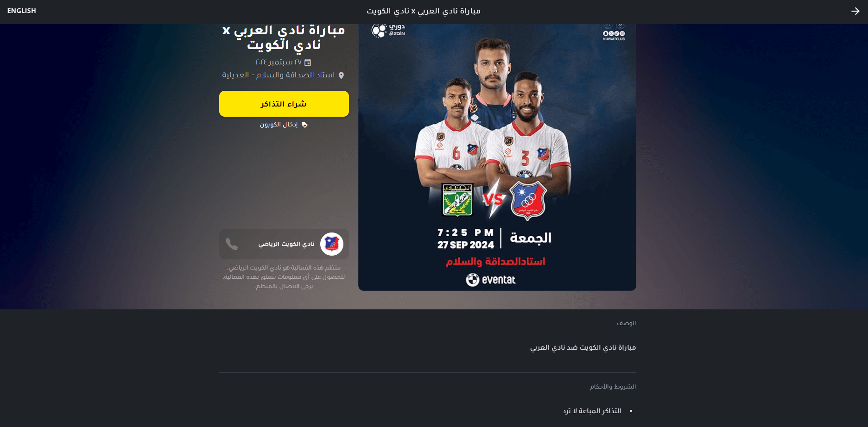The width and height of the screenshot is (868, 427).
Task: Click the page title in the top header
Action: coord(424,11)
